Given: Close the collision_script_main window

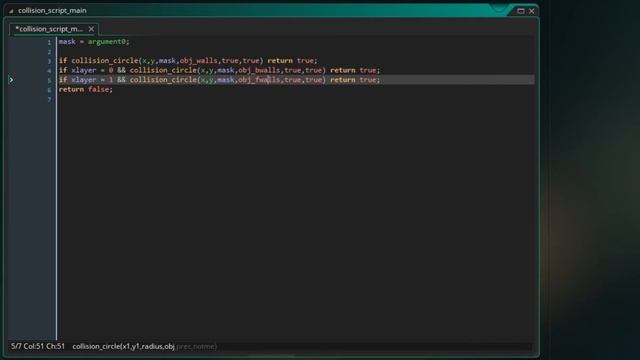Looking at the screenshot, I should point(531,11).
